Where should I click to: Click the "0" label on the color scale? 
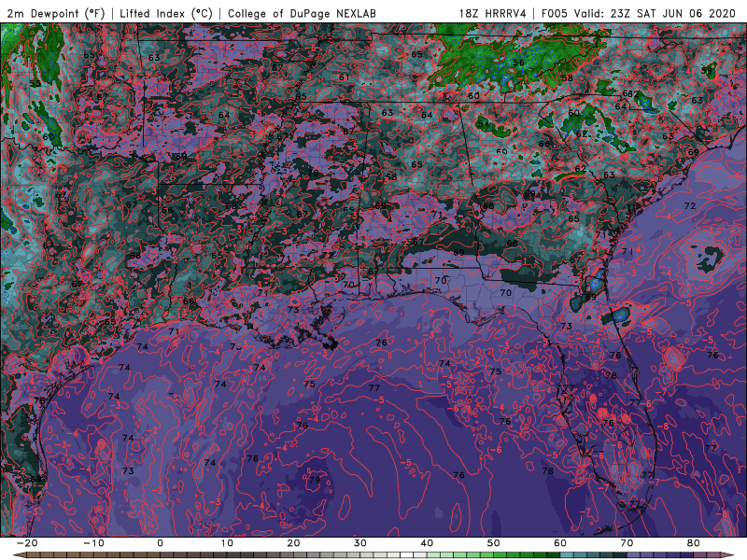(x=160, y=543)
